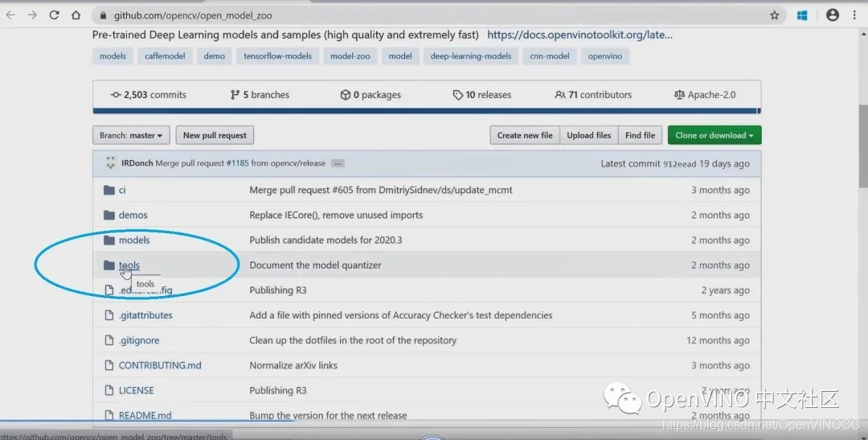The width and height of the screenshot is (868, 440).
Task: Click the cnn-model topic tag
Action: 550,56
